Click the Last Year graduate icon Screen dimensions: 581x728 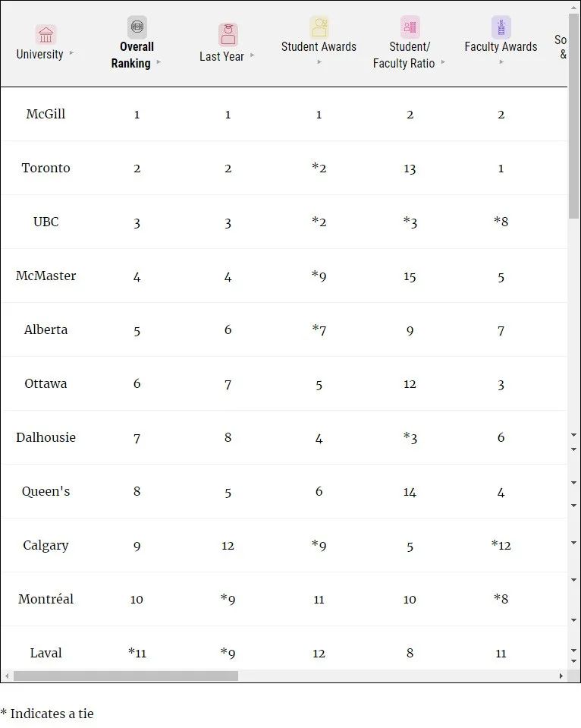[x=228, y=35]
